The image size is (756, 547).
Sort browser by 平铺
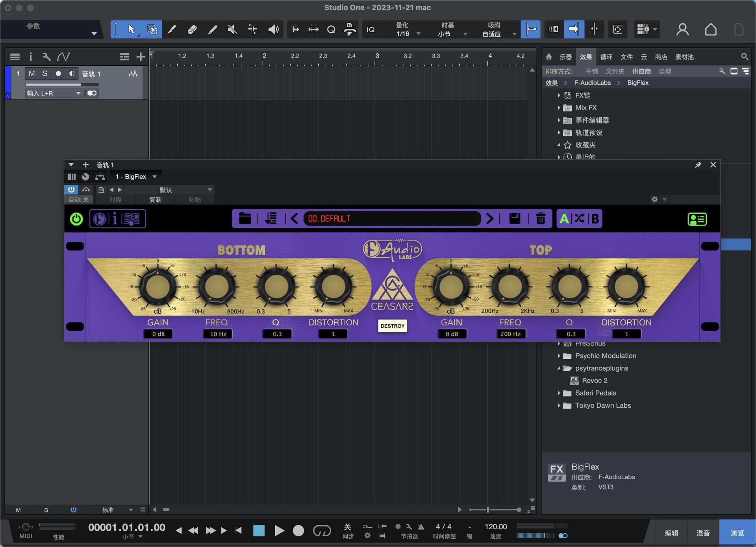tap(591, 71)
